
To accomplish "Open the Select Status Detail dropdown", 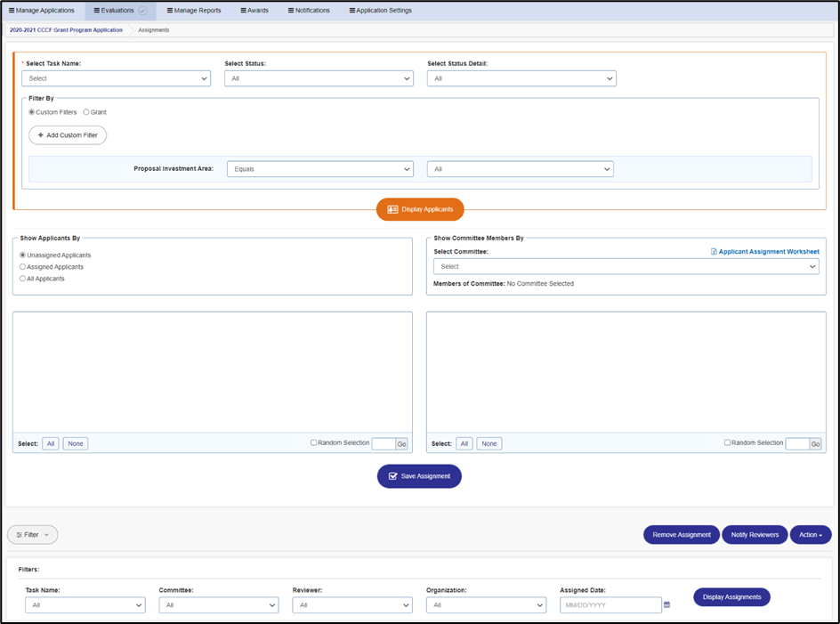I will 521,78.
